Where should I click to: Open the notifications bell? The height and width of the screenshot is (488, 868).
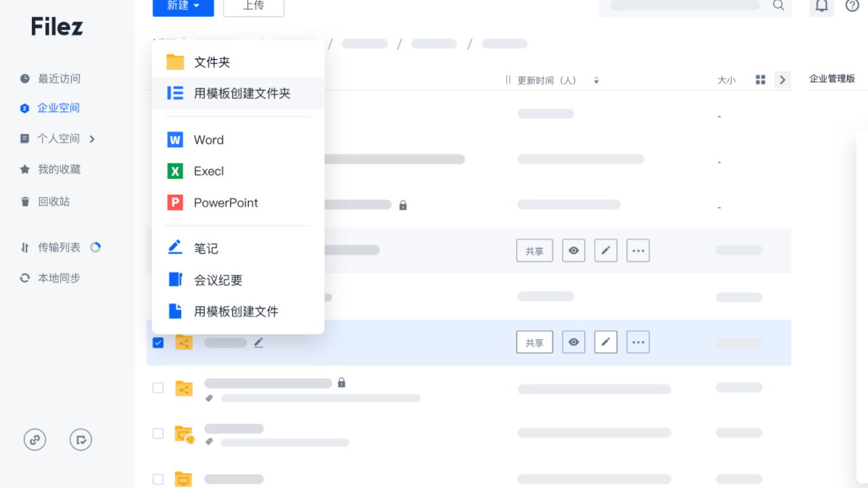click(x=821, y=5)
